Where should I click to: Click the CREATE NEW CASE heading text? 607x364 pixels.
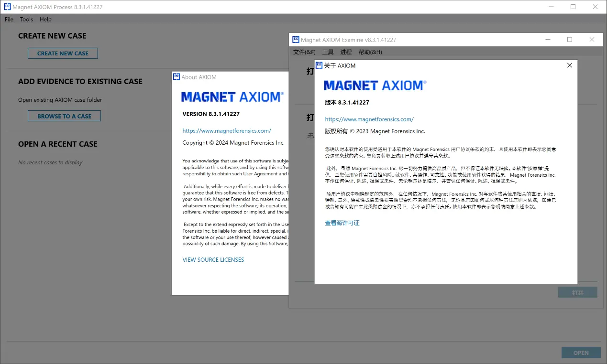coord(52,36)
